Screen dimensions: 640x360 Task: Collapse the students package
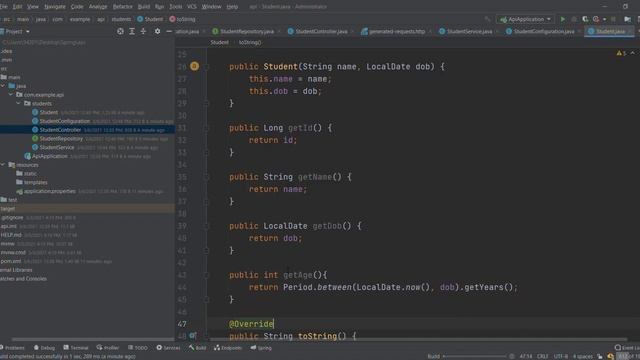point(19,103)
